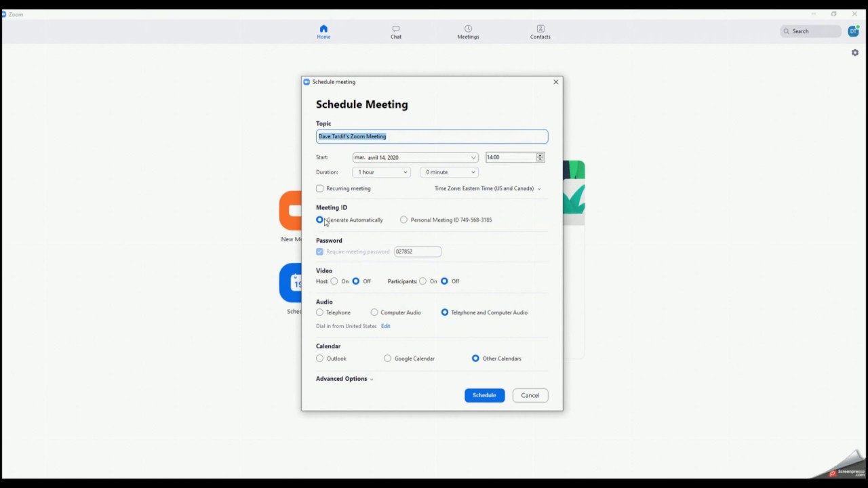Open Zoom settings with the gear icon
This screenshot has width=868, height=488.
[855, 53]
